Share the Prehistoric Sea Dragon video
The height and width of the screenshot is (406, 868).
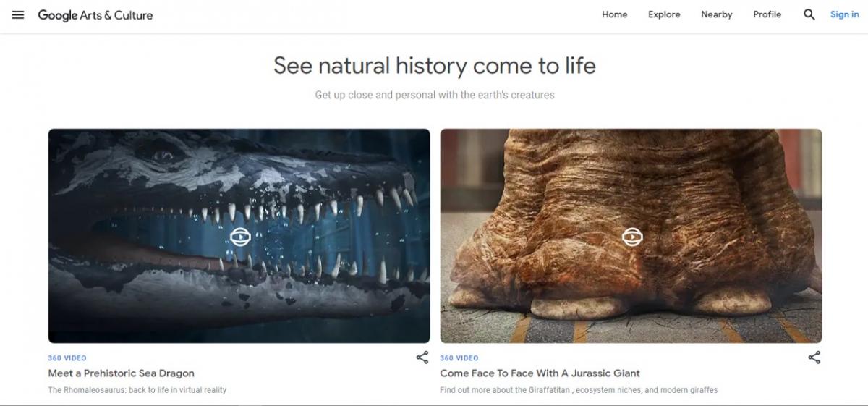pos(422,357)
